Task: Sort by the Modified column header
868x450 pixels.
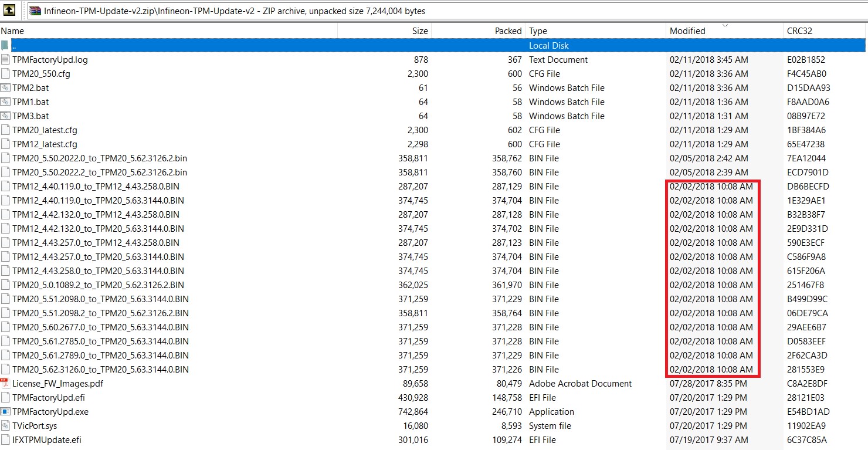Action: (x=725, y=31)
